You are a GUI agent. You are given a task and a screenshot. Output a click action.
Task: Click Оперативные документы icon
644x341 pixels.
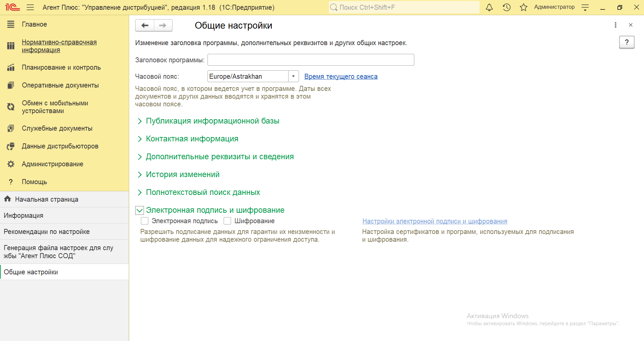tap(11, 85)
